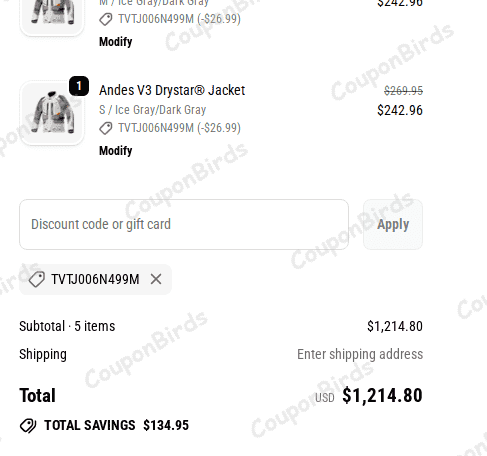Remove the applied TVTJ006N499M discount code
The width and height of the screenshot is (487, 456).
pyautogui.click(x=156, y=279)
